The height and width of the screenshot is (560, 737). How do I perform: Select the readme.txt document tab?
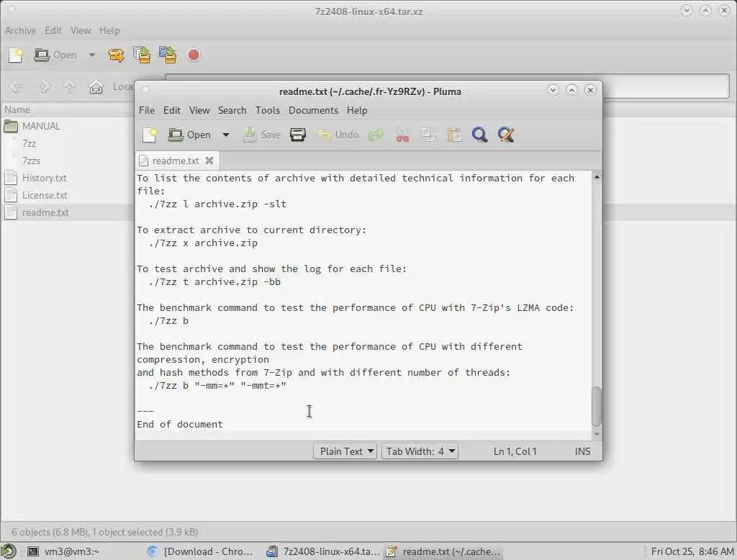tap(177, 161)
